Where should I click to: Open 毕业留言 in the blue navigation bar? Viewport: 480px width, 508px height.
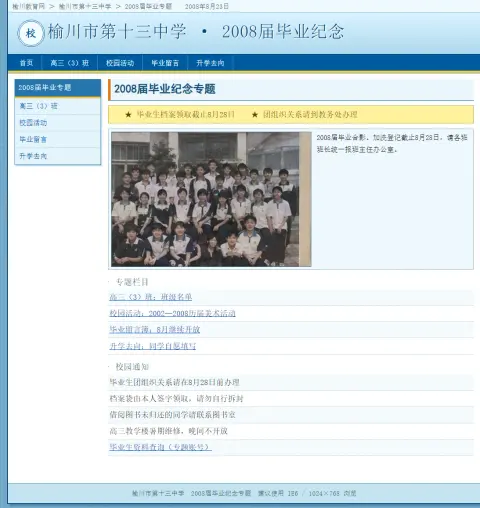point(165,63)
